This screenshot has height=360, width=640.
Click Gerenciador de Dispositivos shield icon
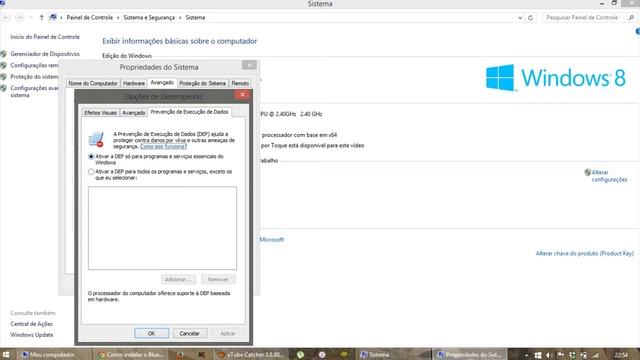tap(4, 54)
